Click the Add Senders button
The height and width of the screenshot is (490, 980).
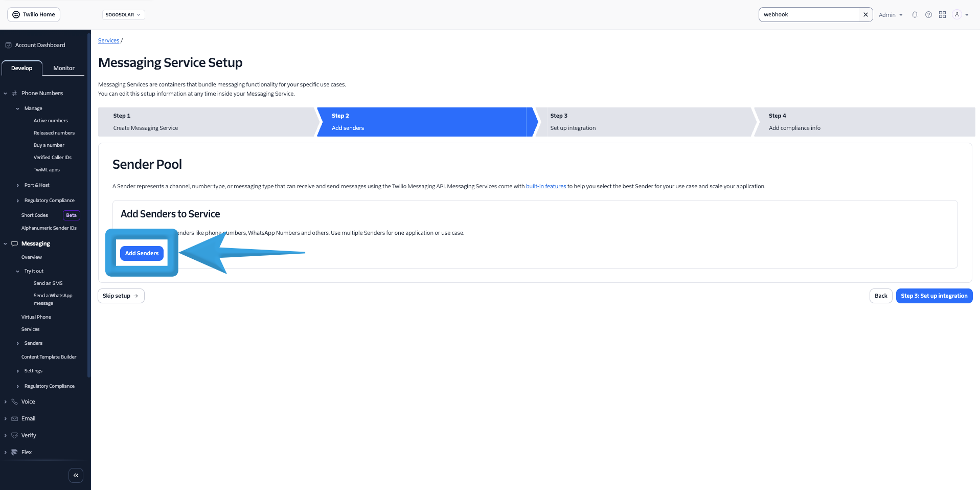pyautogui.click(x=142, y=253)
